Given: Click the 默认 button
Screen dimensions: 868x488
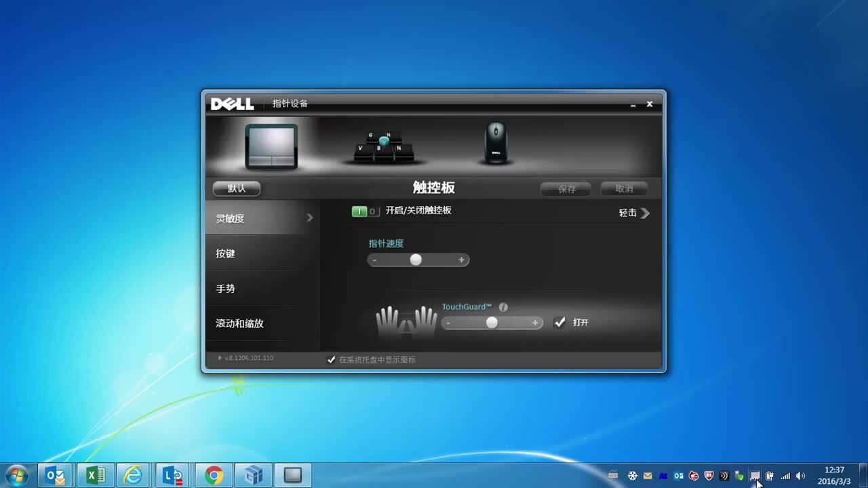Looking at the screenshot, I should [237, 188].
